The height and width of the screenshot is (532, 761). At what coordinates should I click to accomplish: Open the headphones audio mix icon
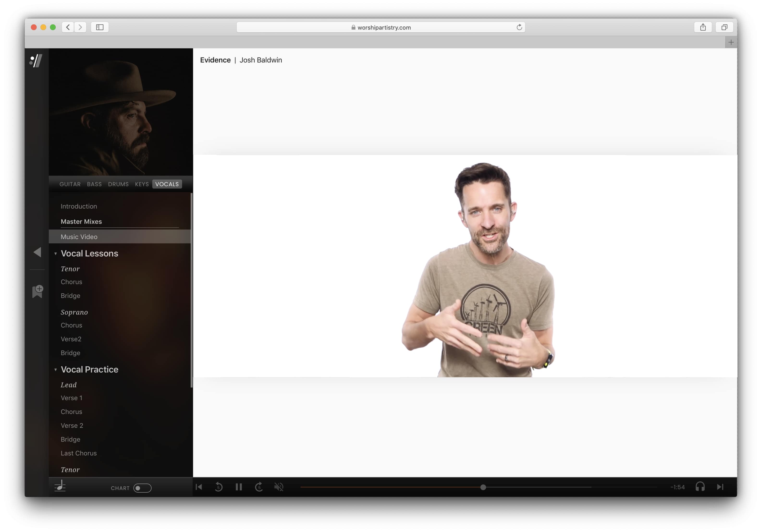[700, 487]
